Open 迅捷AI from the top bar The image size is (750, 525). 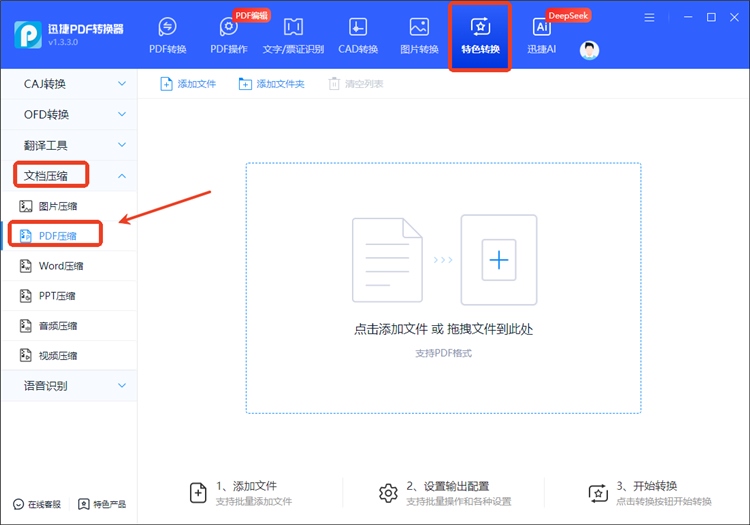click(x=541, y=36)
